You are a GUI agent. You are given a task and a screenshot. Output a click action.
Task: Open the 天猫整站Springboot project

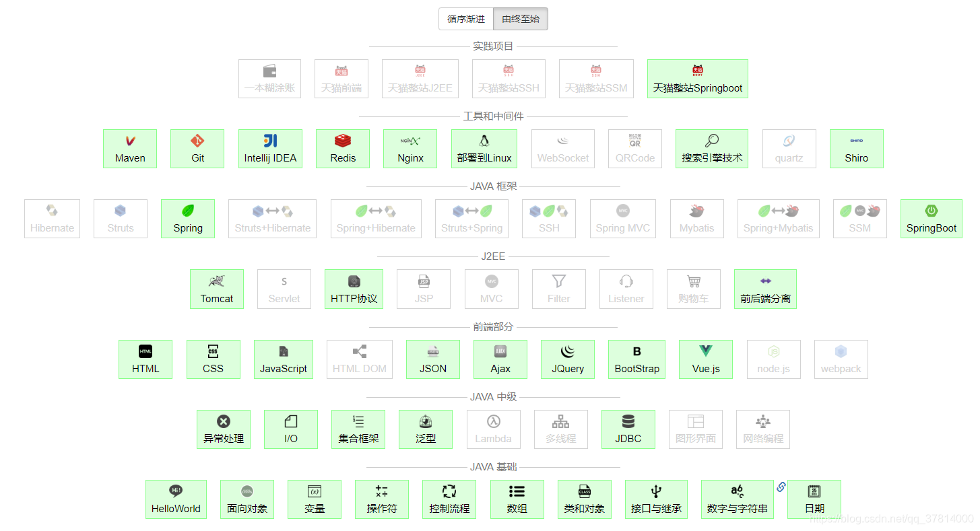[x=697, y=78]
